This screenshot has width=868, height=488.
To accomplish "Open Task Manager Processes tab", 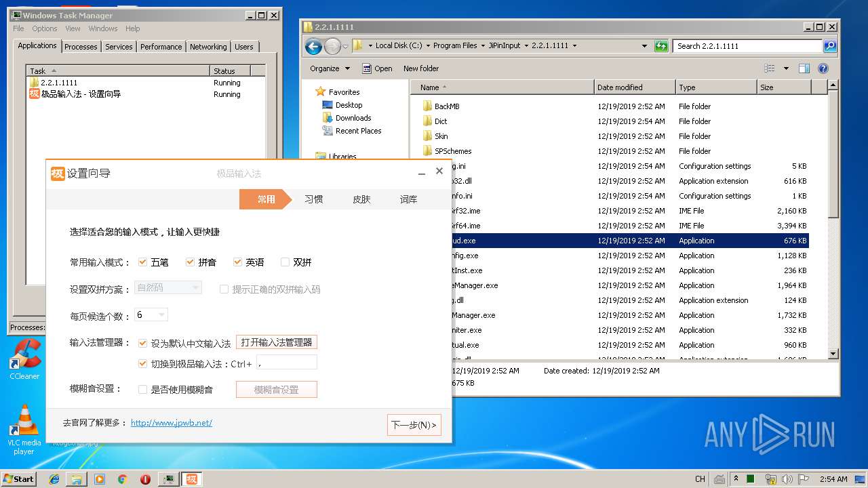I will pos(81,47).
